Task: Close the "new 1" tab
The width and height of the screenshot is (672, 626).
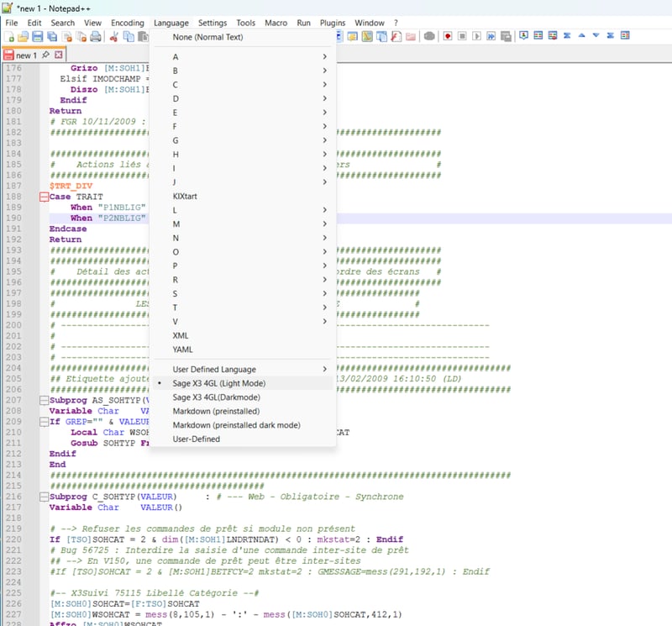Action: pyautogui.click(x=59, y=55)
